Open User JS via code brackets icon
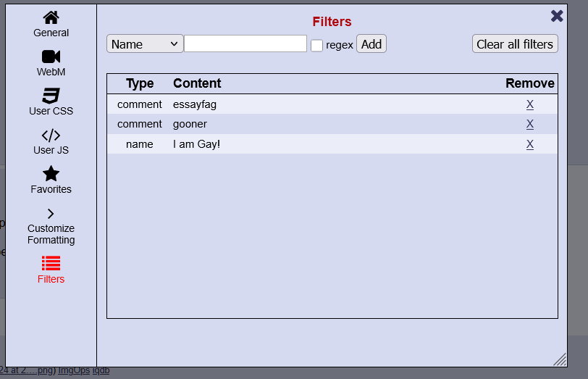Screen dimensions: 588x379 pos(51,135)
